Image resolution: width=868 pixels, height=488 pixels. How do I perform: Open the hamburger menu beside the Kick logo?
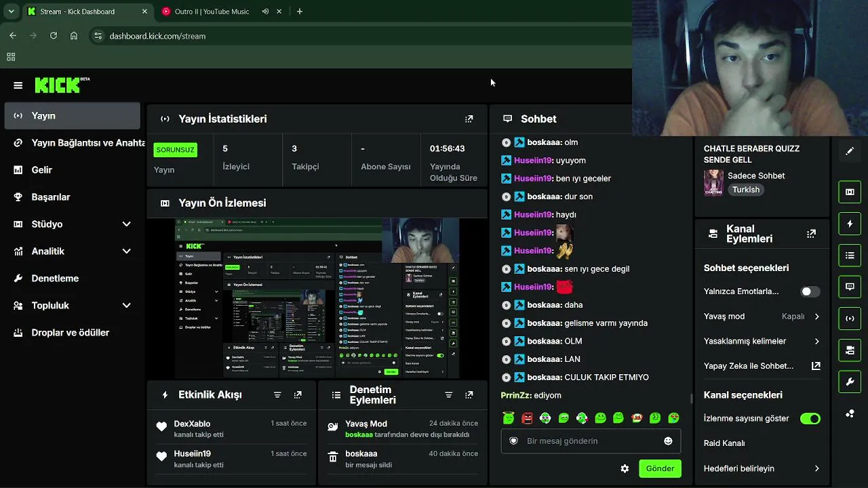(18, 85)
